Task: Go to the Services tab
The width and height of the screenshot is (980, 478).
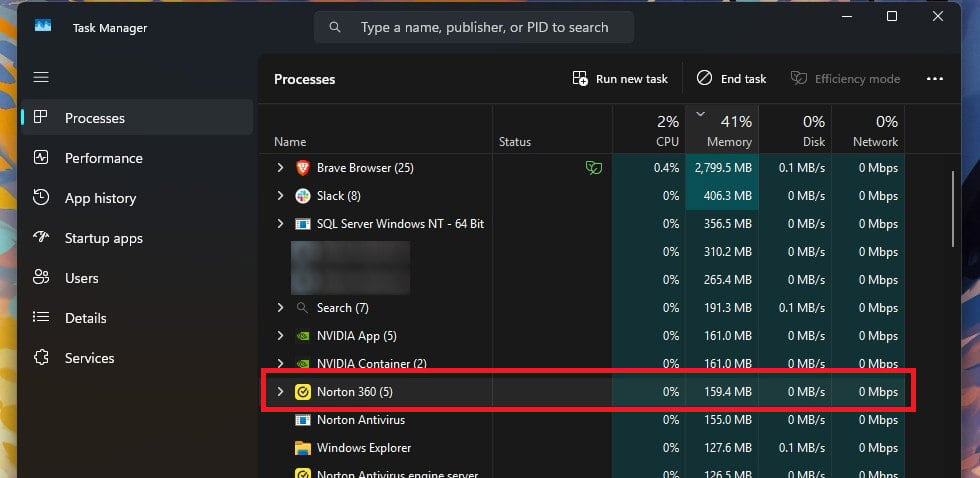Action: [x=138, y=358]
